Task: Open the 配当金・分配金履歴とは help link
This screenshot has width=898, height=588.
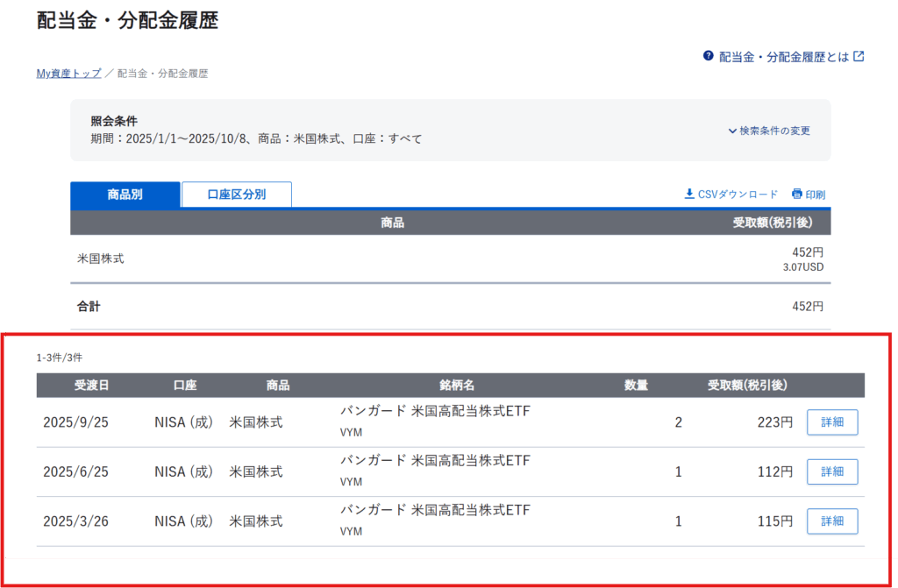Action: tap(784, 56)
